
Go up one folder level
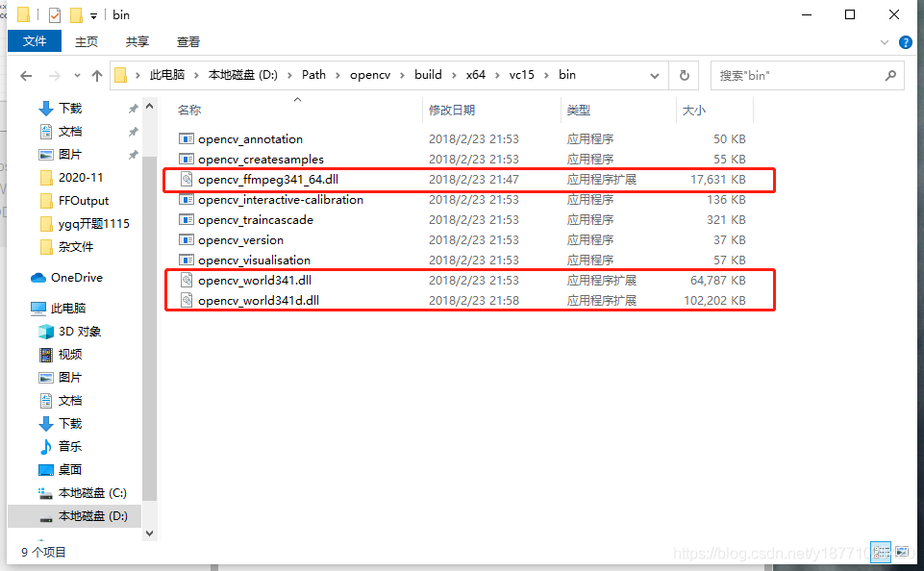pyautogui.click(x=97, y=76)
